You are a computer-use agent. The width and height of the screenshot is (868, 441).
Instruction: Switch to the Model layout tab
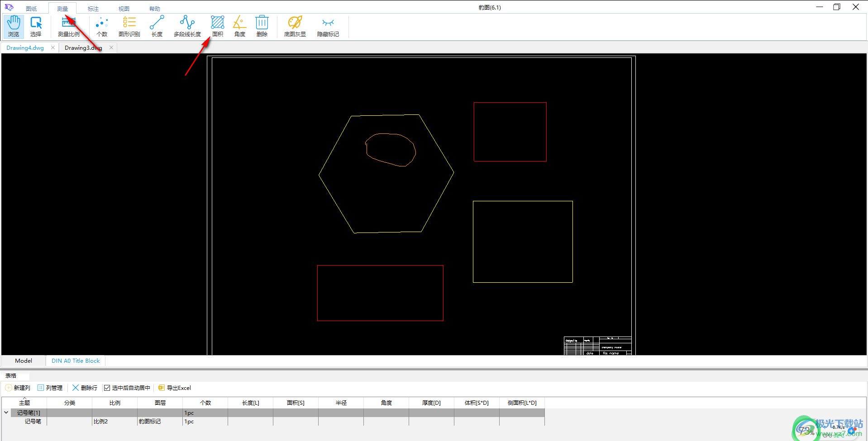tap(24, 361)
